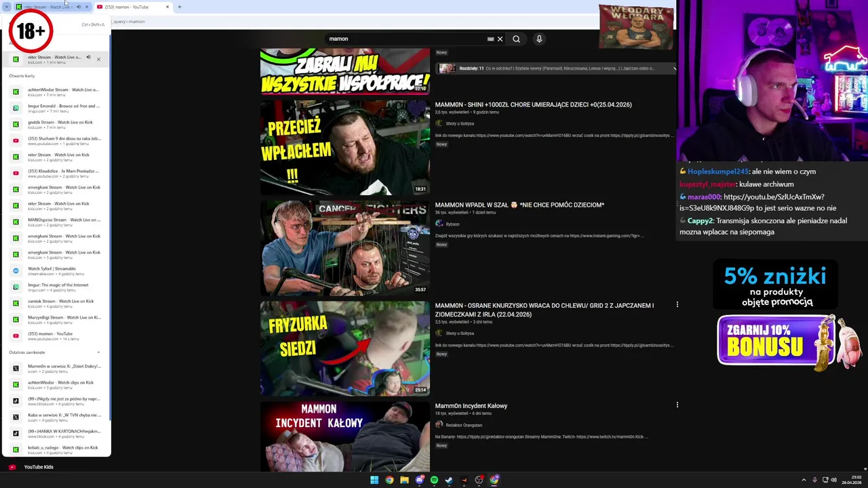Open Shoty u Sołtysa channel under SHINI video
868x488 pixels.
(x=460, y=123)
